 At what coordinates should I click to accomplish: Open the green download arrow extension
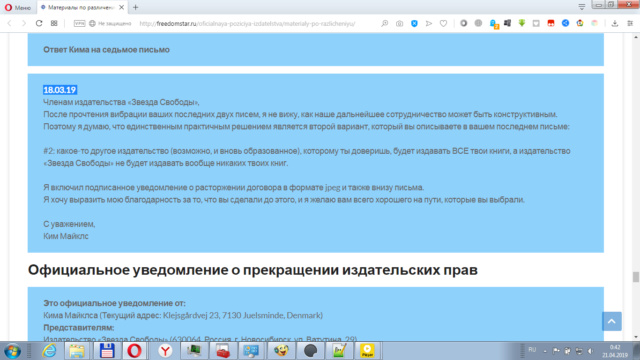[x=522, y=24]
